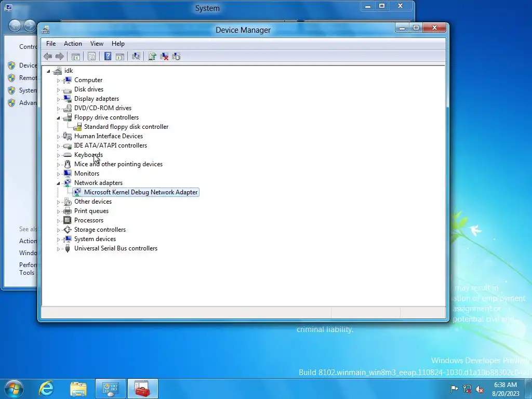This screenshot has height=399, width=532.
Task: Expand the IDE ATA/ATAPI controllers category
Action: pos(58,146)
